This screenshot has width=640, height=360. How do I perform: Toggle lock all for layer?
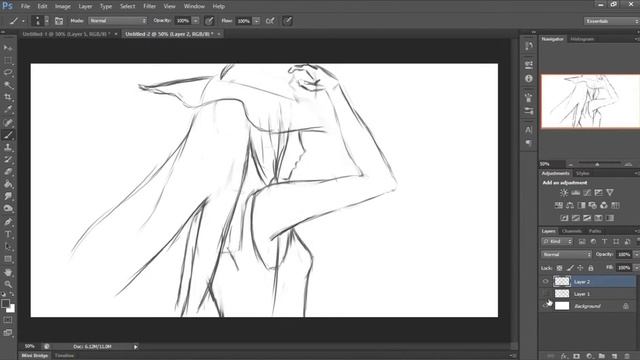click(x=591, y=268)
